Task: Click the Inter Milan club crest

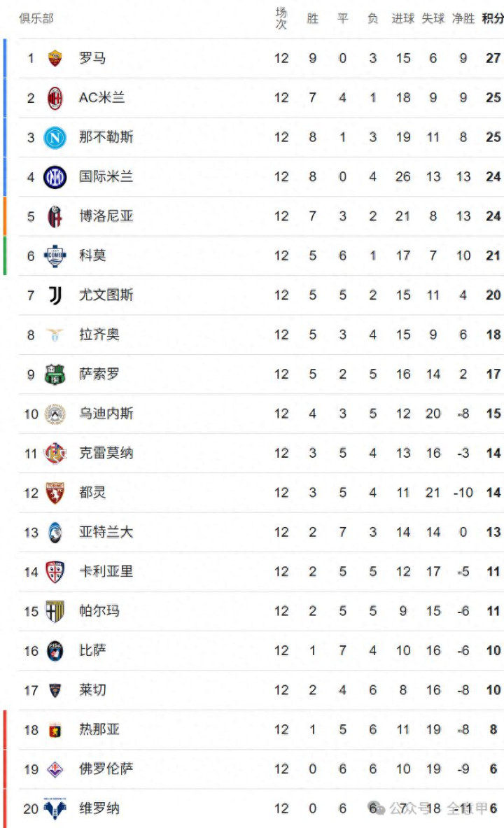Action: click(55, 177)
